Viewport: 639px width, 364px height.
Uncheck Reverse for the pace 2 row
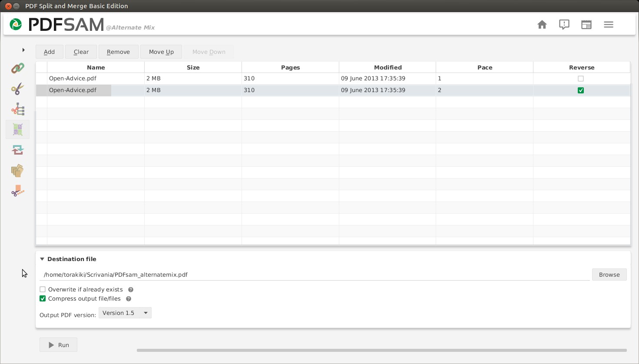[x=581, y=90]
